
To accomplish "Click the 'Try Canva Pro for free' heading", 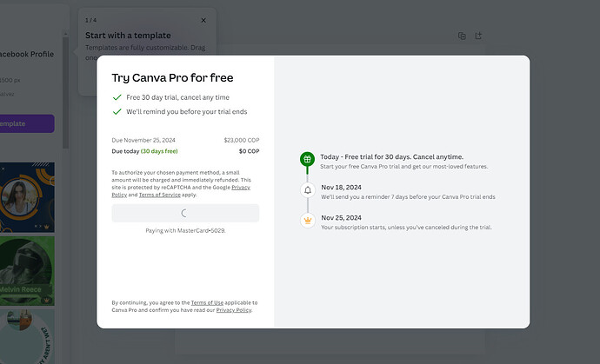I will [x=172, y=77].
